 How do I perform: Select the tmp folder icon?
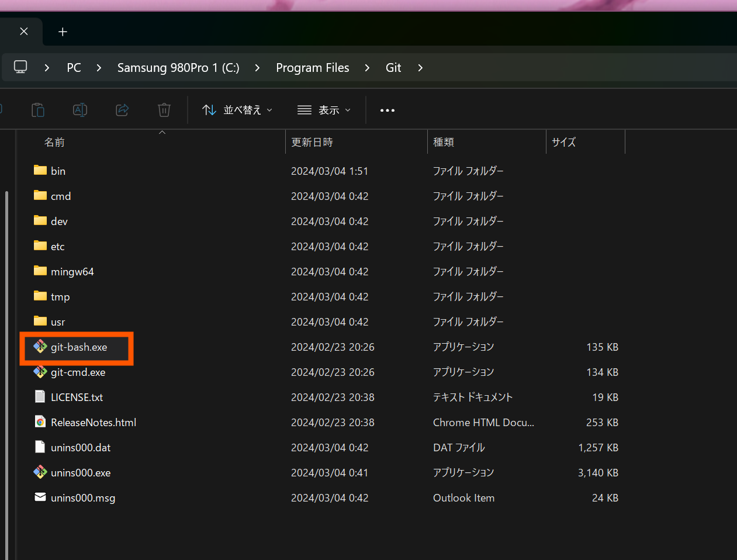40,296
